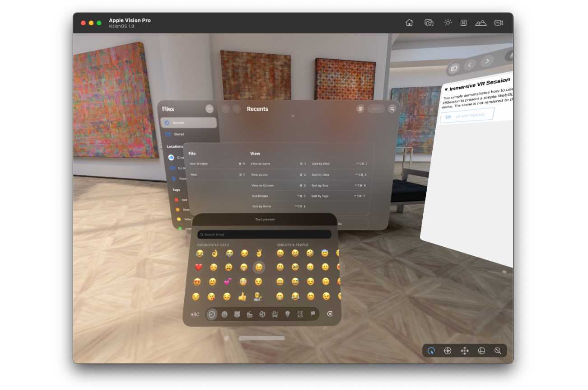Insert the upside-down face emoji
Viewport: 588px width, 390px height.
326,282
